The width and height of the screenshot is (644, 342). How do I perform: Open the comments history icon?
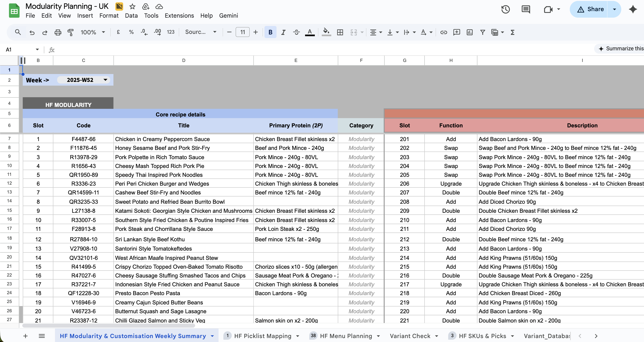tap(526, 10)
